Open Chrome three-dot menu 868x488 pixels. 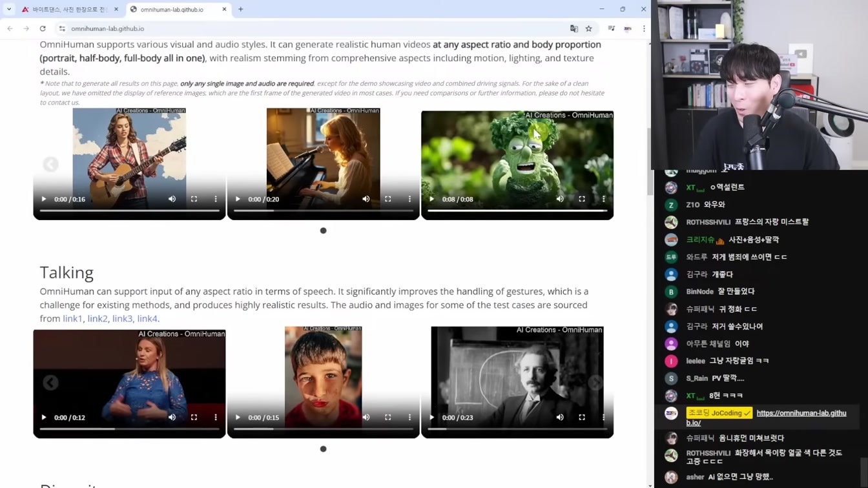click(644, 28)
